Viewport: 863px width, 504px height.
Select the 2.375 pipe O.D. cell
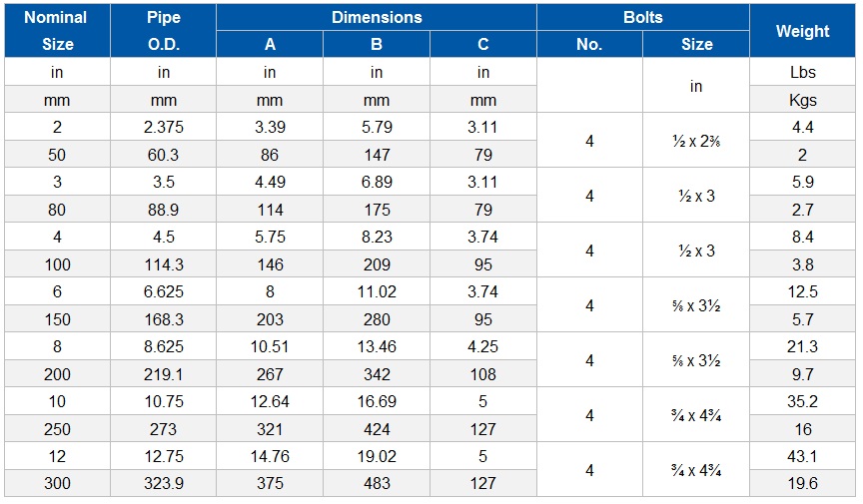pos(164,127)
